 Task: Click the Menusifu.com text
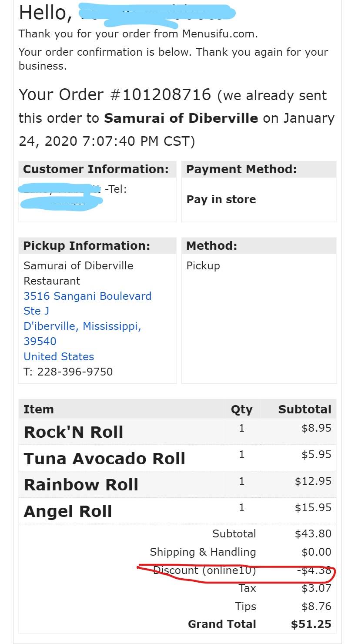220,34
